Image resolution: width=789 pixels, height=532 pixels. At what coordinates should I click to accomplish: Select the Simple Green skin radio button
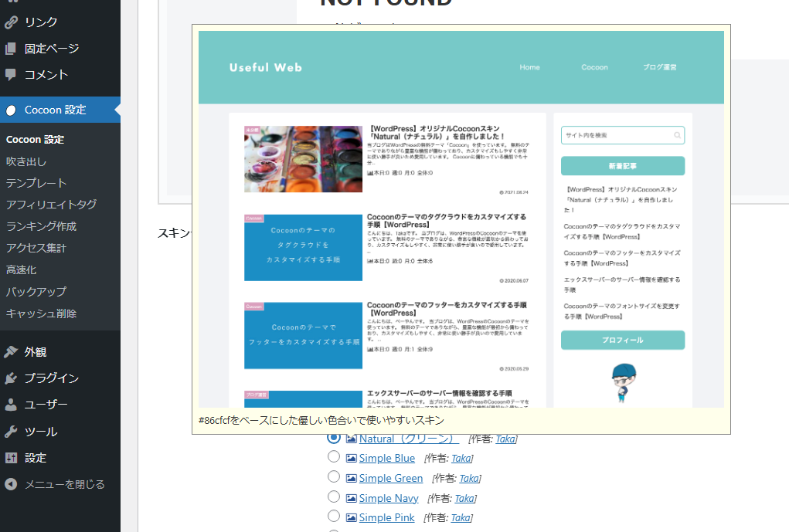click(334, 477)
